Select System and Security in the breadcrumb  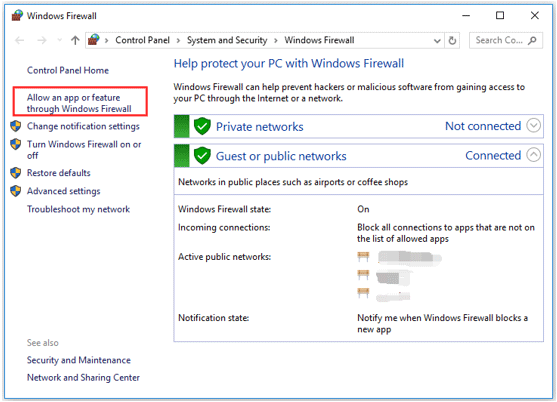pos(227,40)
